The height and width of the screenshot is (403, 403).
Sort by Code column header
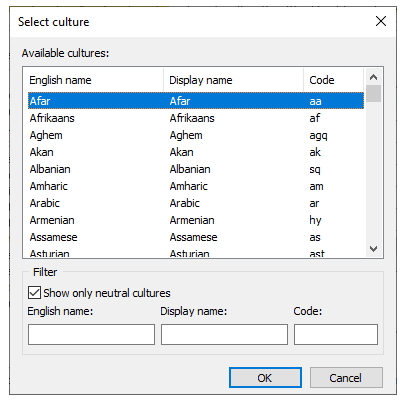(x=333, y=80)
